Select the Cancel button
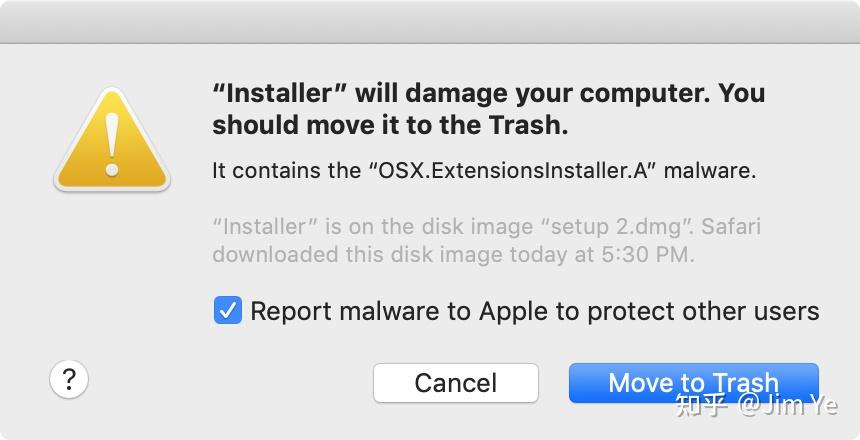Screen dimensions: 860x440 [x=456, y=382]
